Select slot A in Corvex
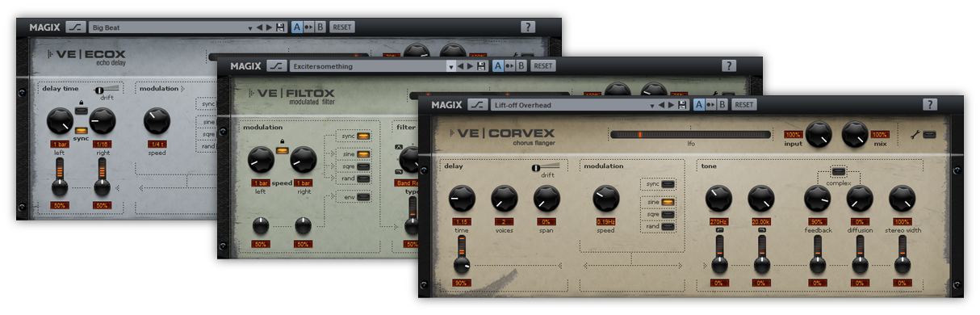The height and width of the screenshot is (315, 980). [700, 105]
